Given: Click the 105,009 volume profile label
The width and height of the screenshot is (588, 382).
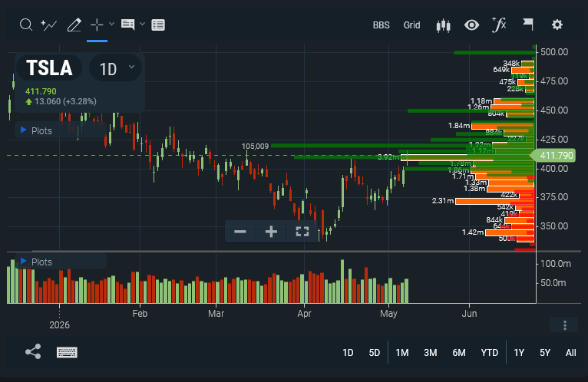Looking at the screenshot, I should tap(255, 147).
